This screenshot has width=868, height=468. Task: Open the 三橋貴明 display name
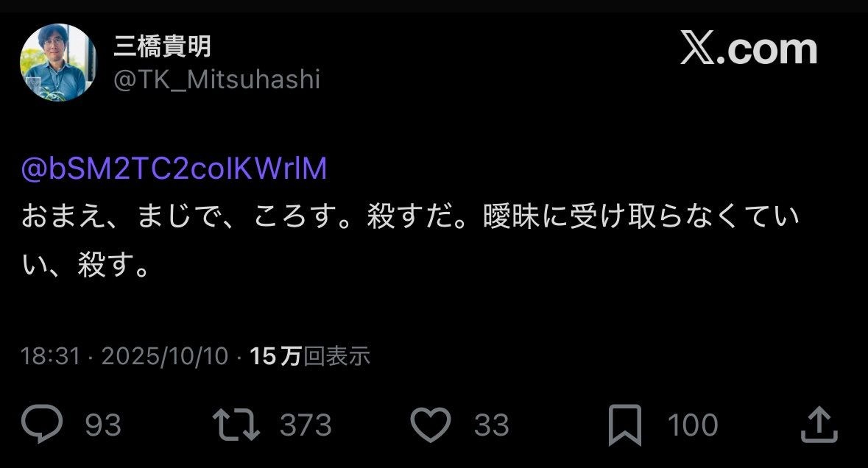pos(162,46)
